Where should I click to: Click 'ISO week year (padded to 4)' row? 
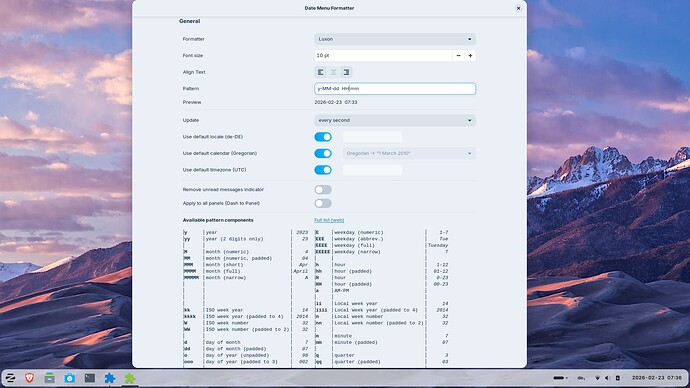click(246, 316)
